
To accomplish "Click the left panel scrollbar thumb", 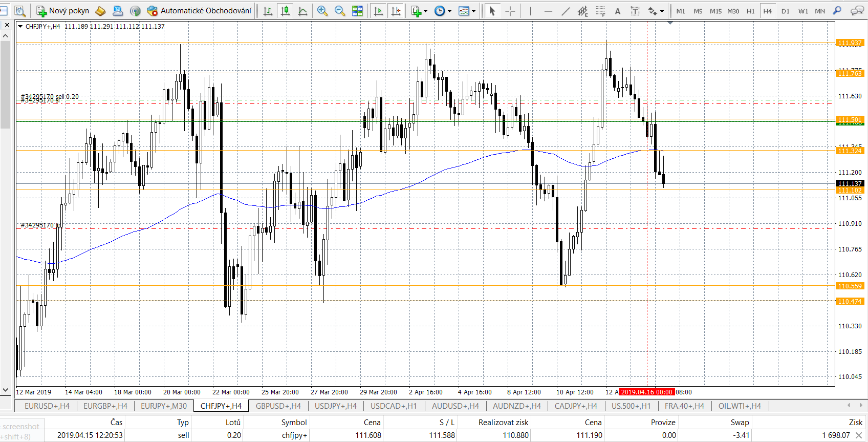I will tap(5, 85).
